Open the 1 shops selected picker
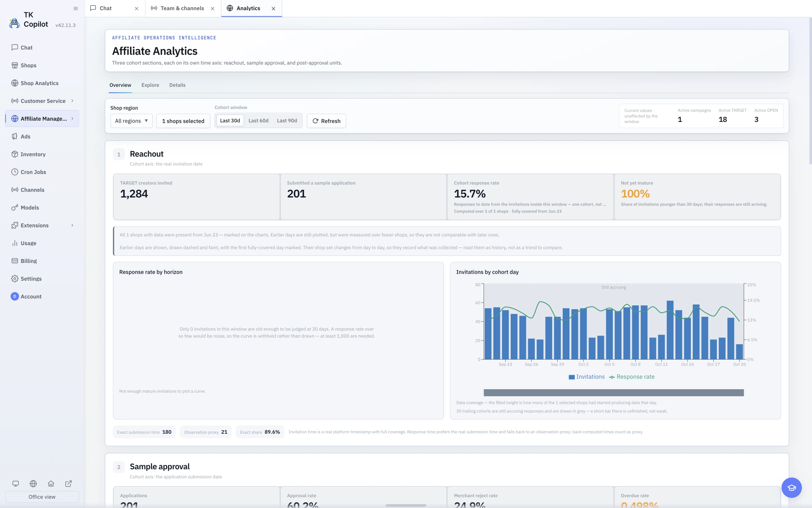The height and width of the screenshot is (508, 812). [183, 121]
